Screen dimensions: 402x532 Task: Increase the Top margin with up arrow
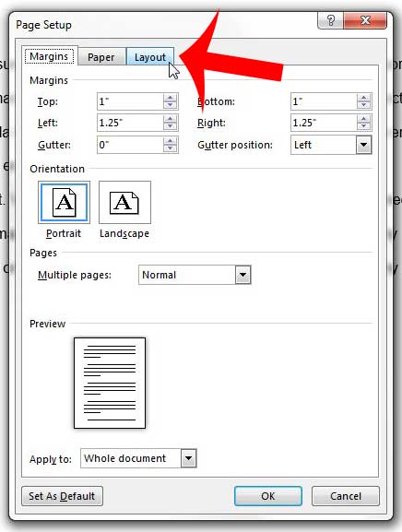pos(171,98)
